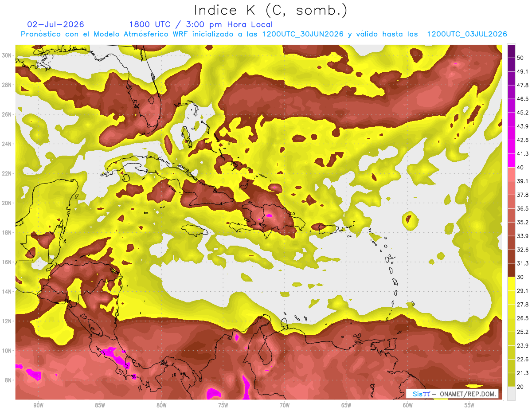Viewport: 532px width, 411px height.
Task: Click the colorbar value '39.1'
Action: click(x=523, y=181)
